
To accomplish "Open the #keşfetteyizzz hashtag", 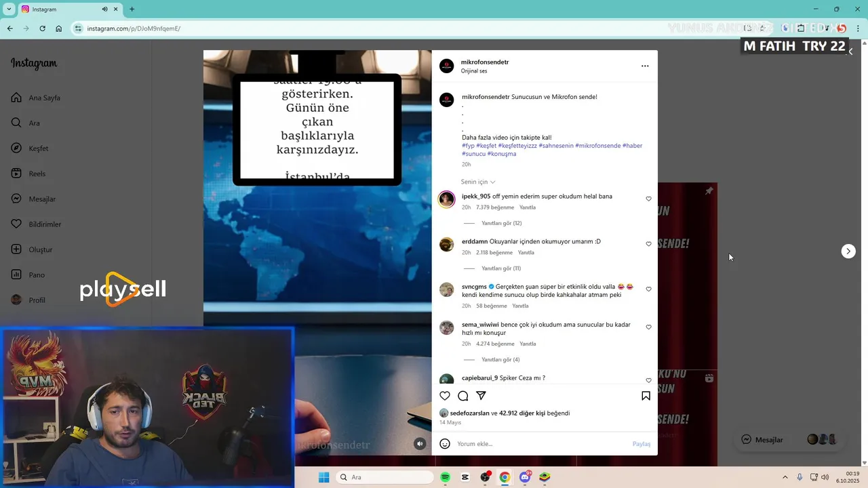I will click(x=517, y=146).
